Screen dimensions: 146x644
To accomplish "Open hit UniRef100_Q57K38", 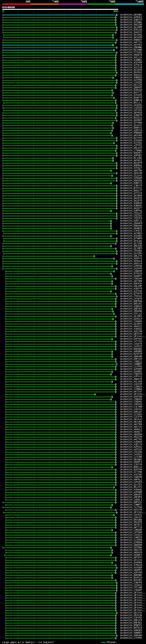I will [131, 615].
